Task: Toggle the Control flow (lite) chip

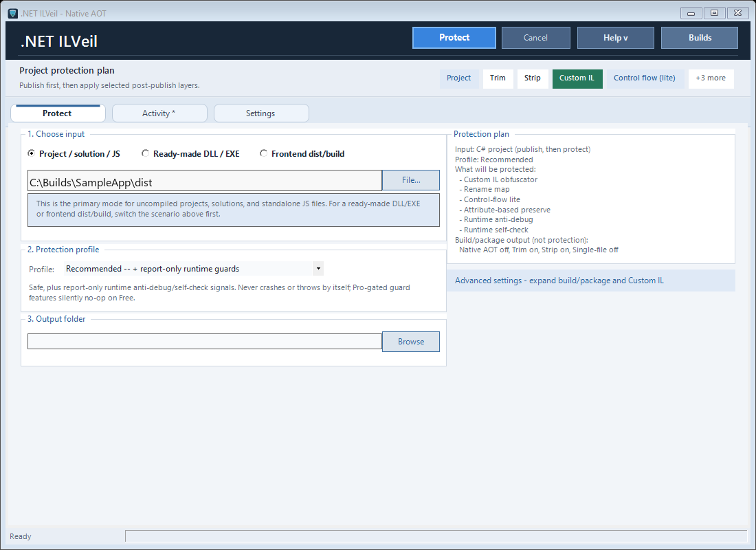Action: 645,78
